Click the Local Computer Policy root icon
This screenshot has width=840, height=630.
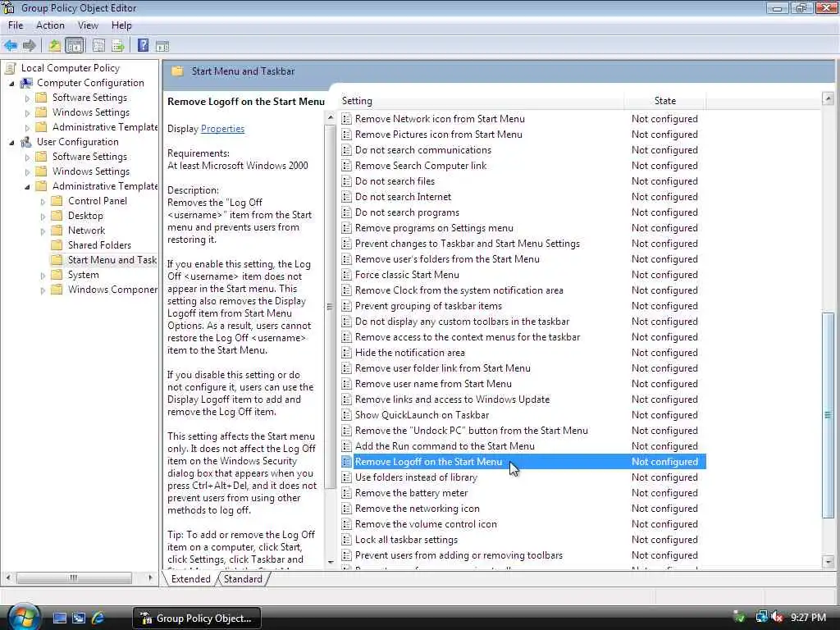(x=10, y=68)
